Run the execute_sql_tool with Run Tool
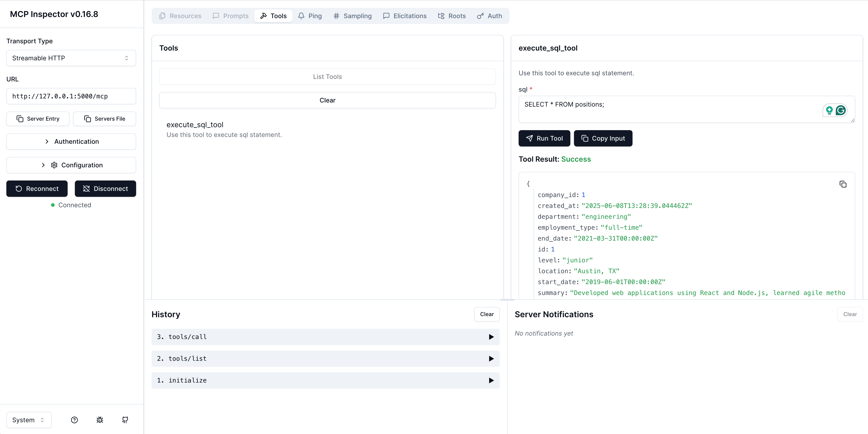Image resolution: width=868 pixels, height=434 pixels. click(x=544, y=138)
